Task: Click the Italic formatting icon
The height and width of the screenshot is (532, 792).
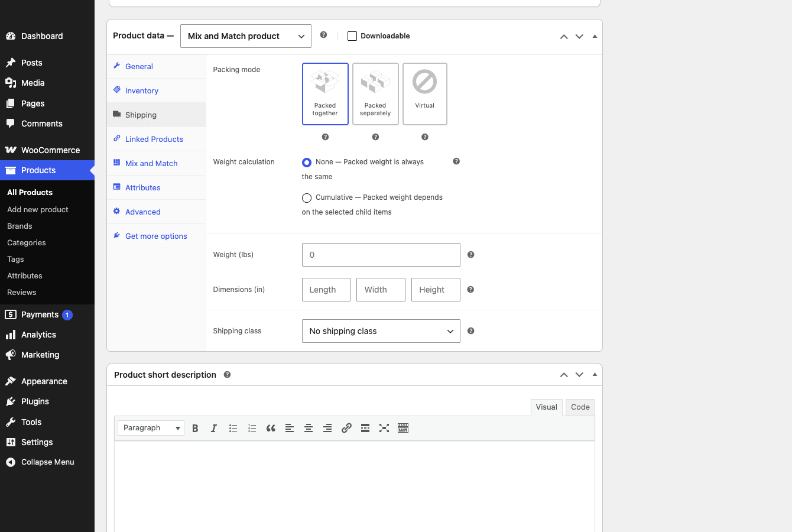Action: [214, 428]
